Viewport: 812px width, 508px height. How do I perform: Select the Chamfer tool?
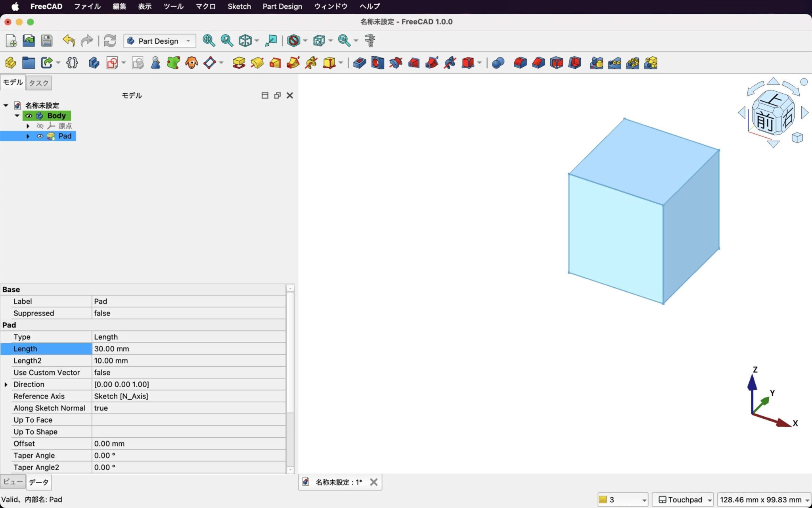(539, 63)
